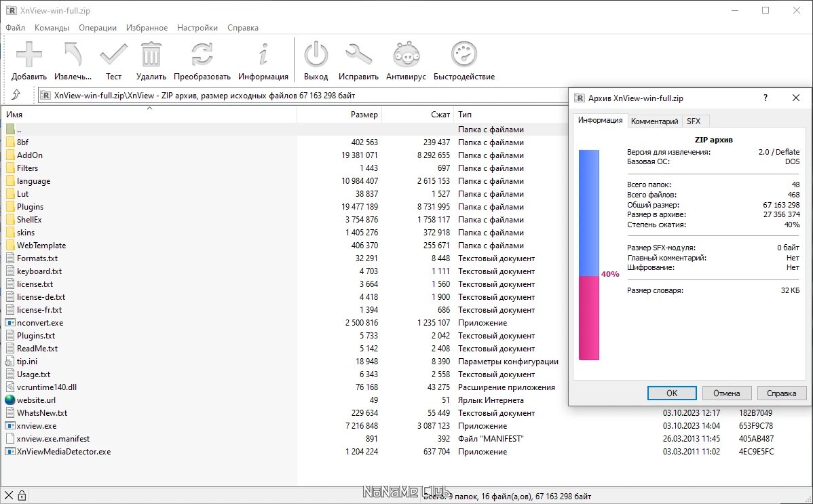The height and width of the screenshot is (504, 813).
Task: Open the Настройки menu
Action: click(x=197, y=28)
